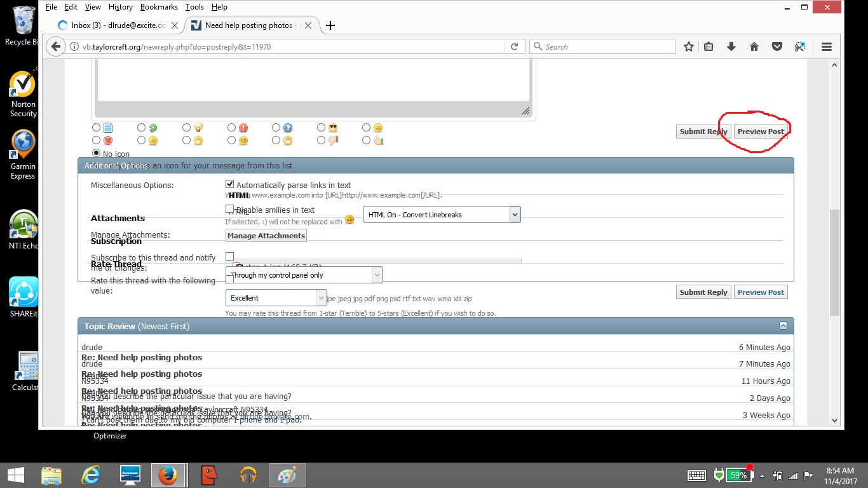The width and height of the screenshot is (868, 488).
Task: Open the View menu
Action: click(x=93, y=7)
